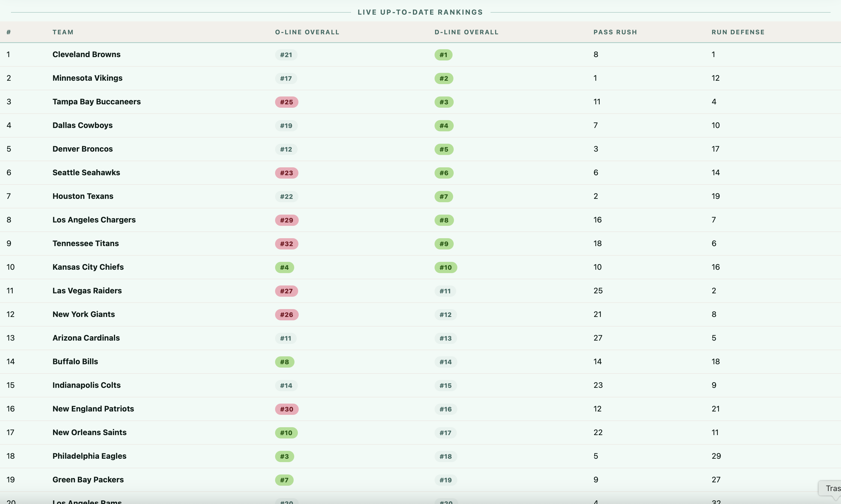Screen dimensions: 841x504
Task: Click the green #3 O-line badge for Eagles
Action: tap(284, 456)
